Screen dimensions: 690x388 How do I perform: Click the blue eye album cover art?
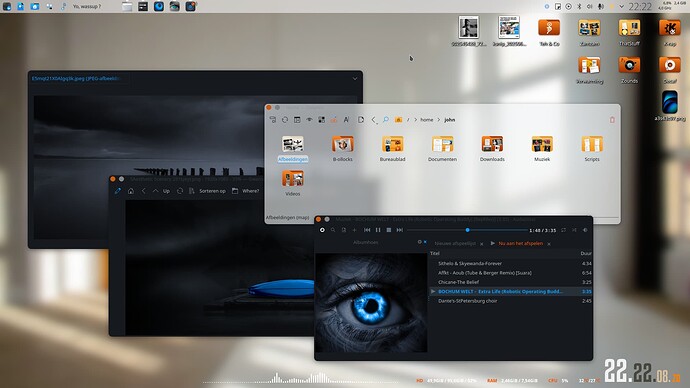pyautogui.click(x=371, y=303)
